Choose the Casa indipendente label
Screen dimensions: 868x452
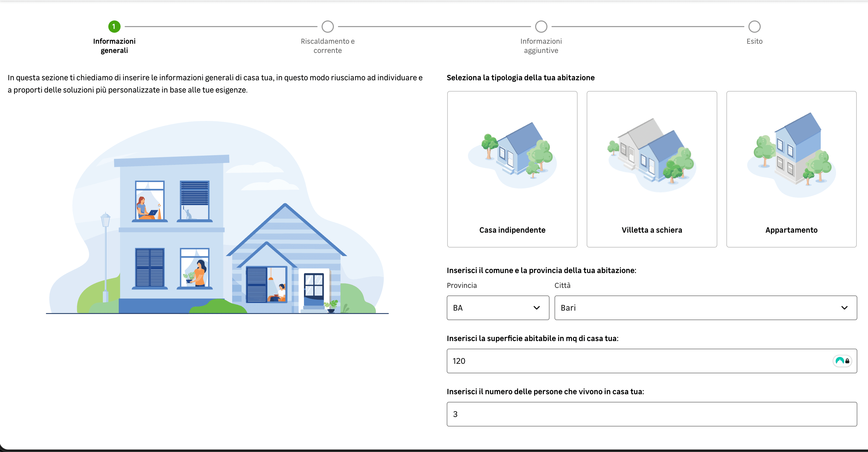[512, 230]
